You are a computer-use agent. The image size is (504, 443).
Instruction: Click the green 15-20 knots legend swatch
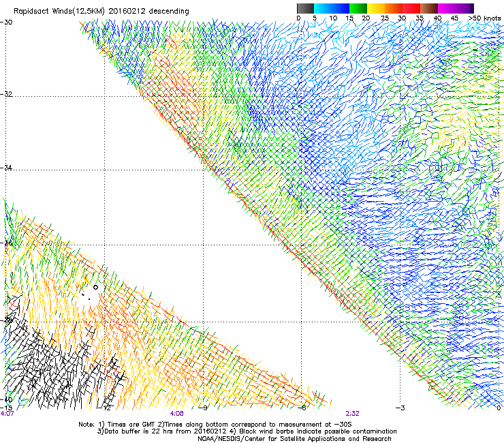pyautogui.click(x=358, y=8)
